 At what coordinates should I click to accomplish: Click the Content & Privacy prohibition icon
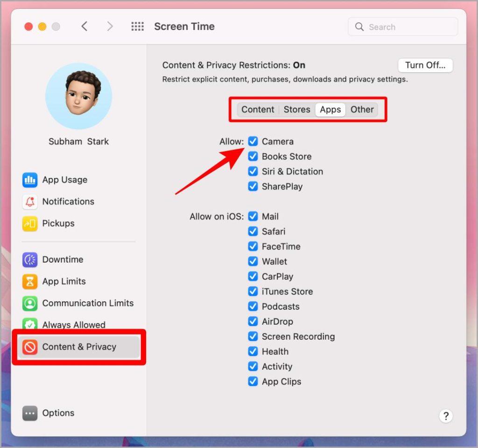pyautogui.click(x=30, y=347)
